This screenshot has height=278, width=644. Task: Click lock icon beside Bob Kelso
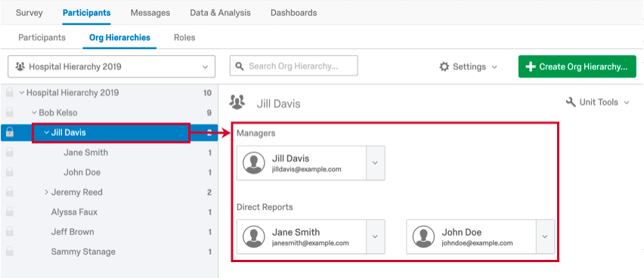[9, 113]
